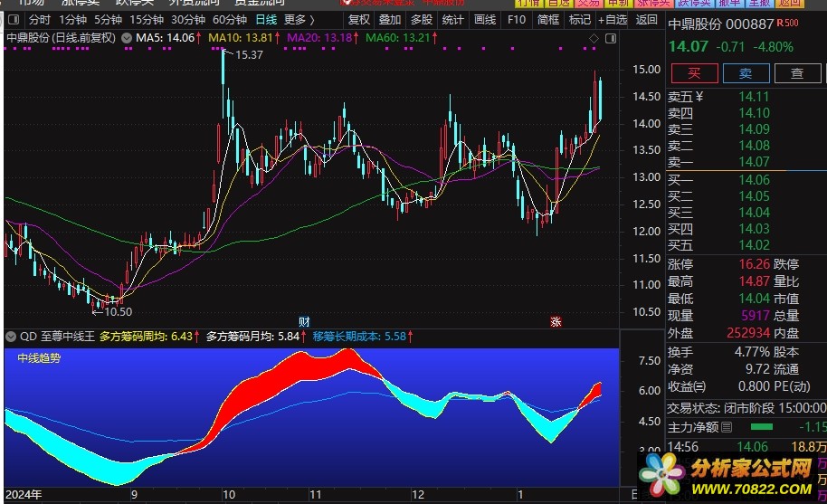The width and height of the screenshot is (827, 504).
Task: Click the 现量 value 5917
Action: [756, 316]
